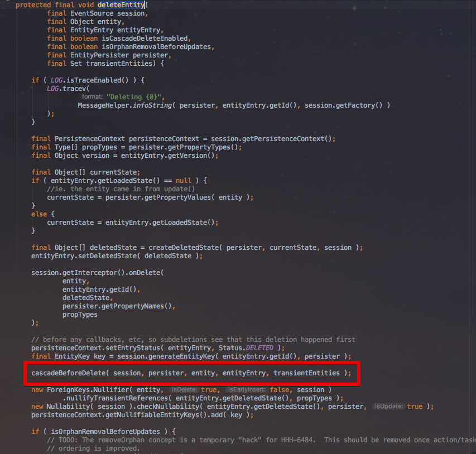Viewport: 476px width, 454px height.
Task: Click the createDeletedState call
Action: tap(253, 247)
